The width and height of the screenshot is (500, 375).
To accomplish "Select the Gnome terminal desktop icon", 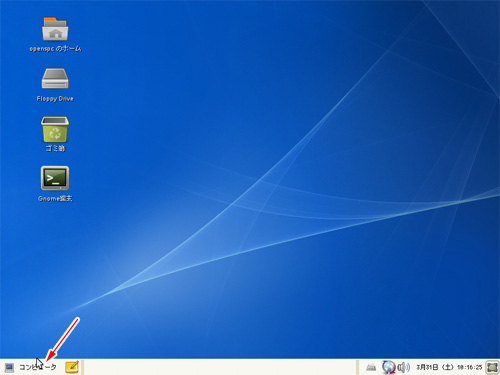I will 55,178.
